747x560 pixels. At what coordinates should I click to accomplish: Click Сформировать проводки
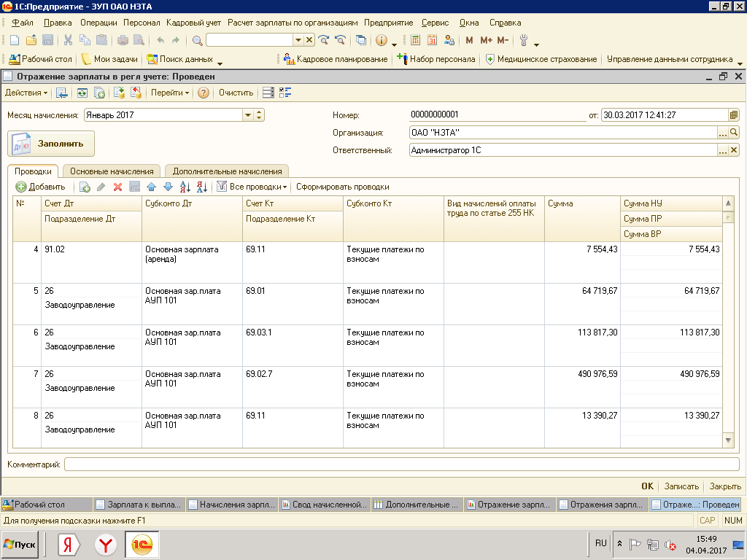pyautogui.click(x=343, y=187)
